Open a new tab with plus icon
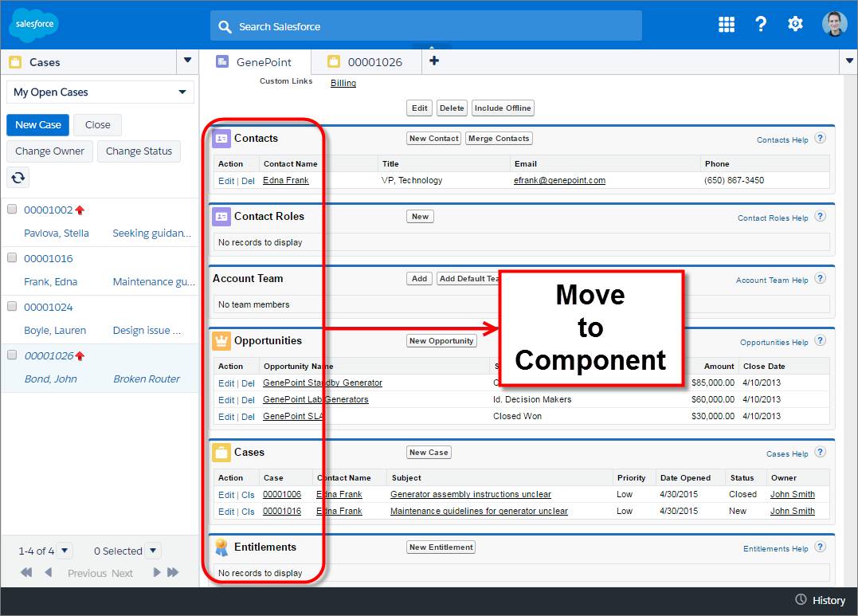The image size is (858, 616). tap(434, 61)
